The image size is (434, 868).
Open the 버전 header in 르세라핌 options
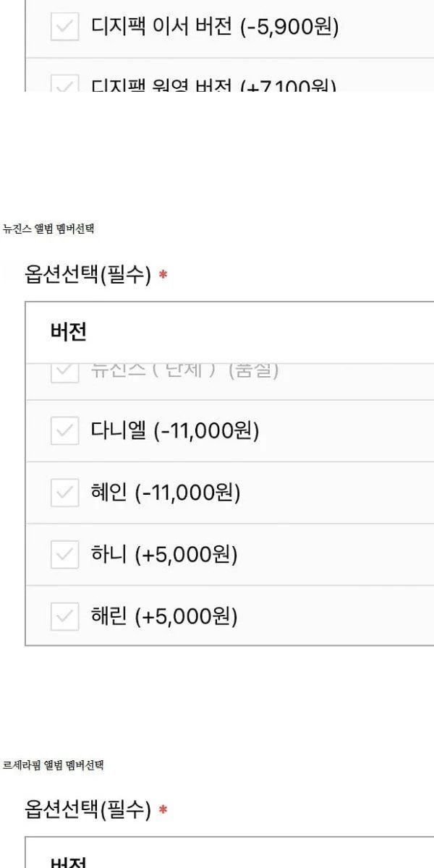(x=69, y=862)
